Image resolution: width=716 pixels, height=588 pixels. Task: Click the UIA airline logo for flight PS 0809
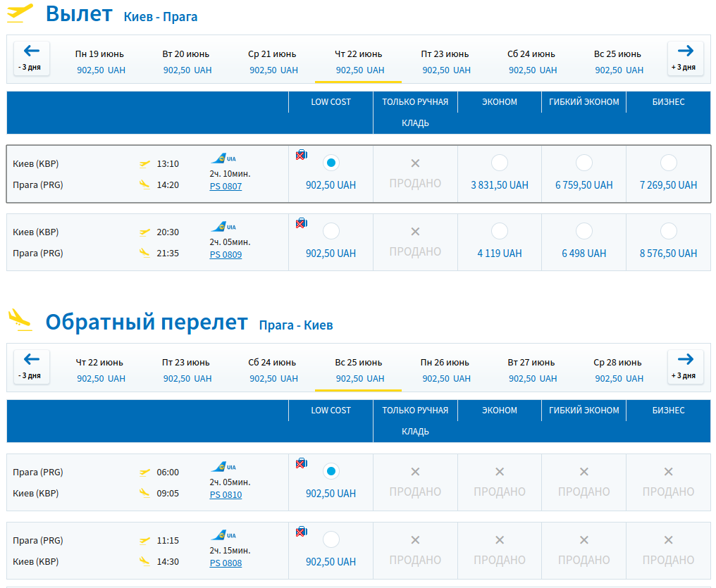click(223, 227)
